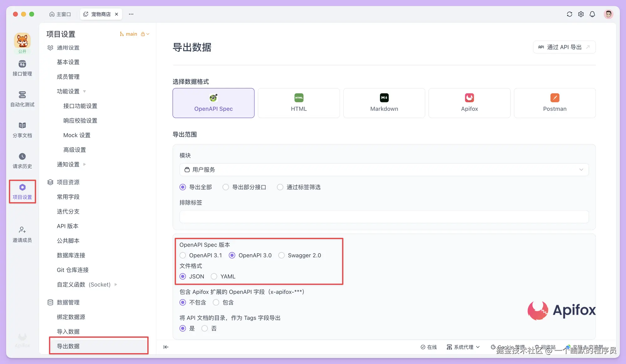Image resolution: width=626 pixels, height=364 pixels.
Task: Open the 自动化测试 sidebar panel
Action: click(x=22, y=99)
